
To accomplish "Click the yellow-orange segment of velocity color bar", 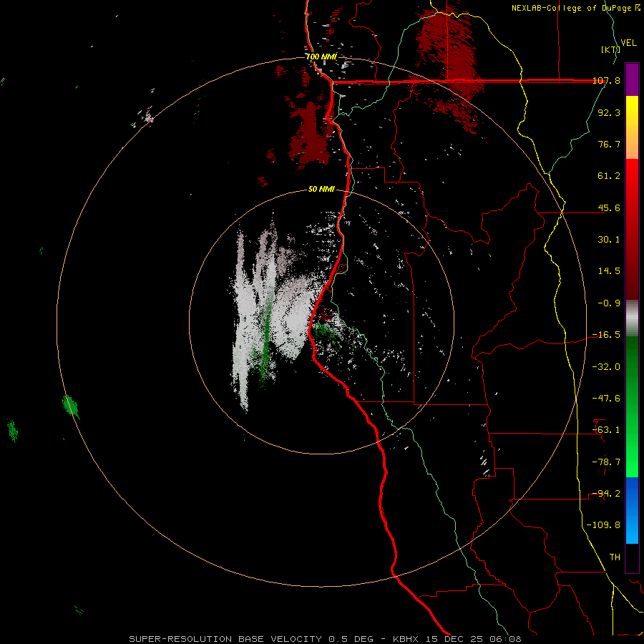I will pos(632,127).
